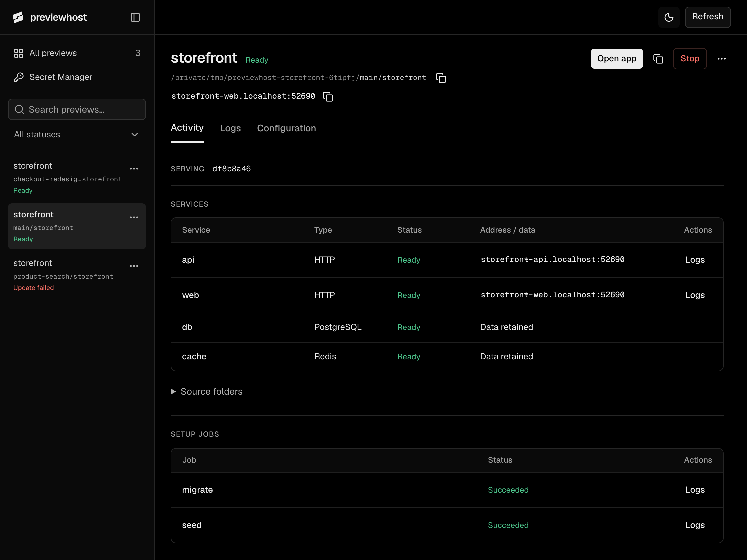Expand Source folders section
Image resolution: width=747 pixels, height=560 pixels.
pos(207,392)
